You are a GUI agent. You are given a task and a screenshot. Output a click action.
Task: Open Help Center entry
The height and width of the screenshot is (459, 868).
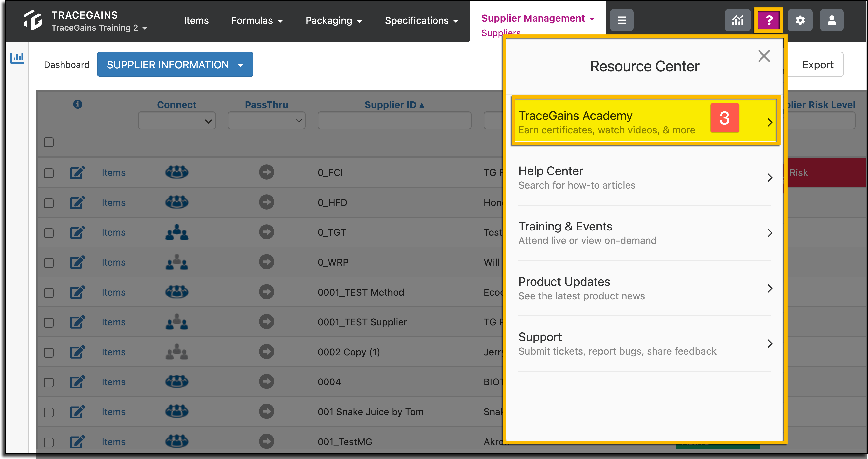pos(645,178)
